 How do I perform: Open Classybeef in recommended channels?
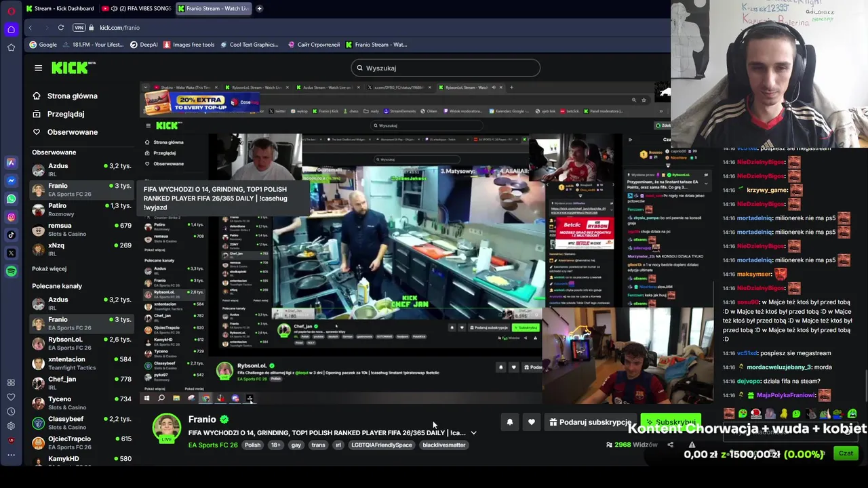coord(81,422)
